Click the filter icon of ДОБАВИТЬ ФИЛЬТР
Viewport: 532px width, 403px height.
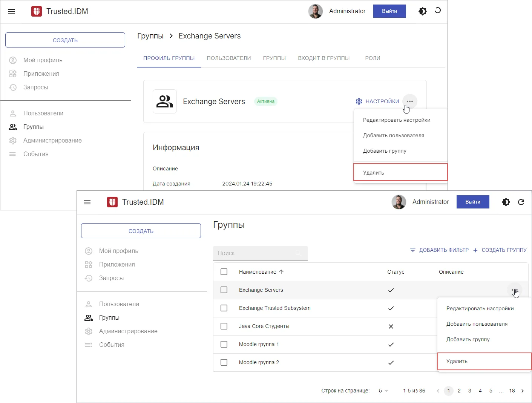[413, 250]
